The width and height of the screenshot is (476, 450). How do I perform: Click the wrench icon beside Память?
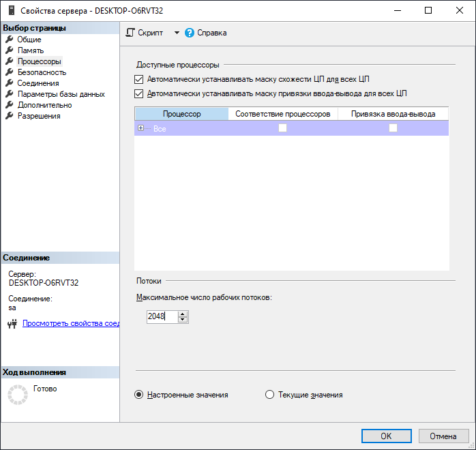click(x=10, y=50)
